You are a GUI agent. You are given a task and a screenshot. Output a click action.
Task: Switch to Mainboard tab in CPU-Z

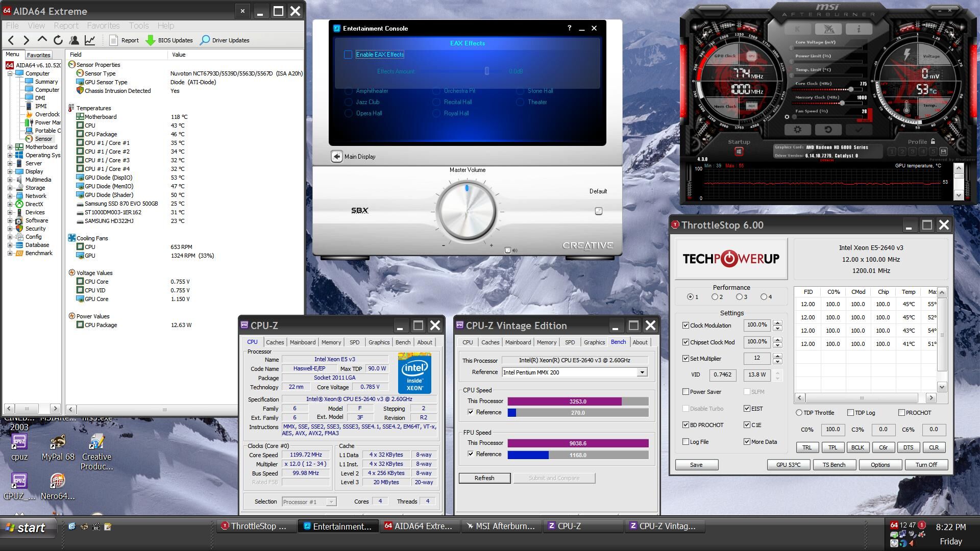[303, 342]
